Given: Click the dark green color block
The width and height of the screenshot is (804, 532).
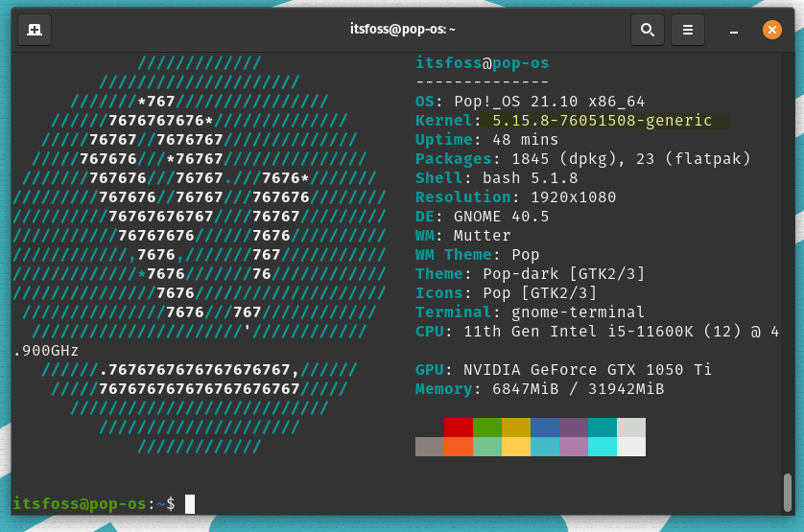Looking at the screenshot, I should pyautogui.click(x=487, y=428).
